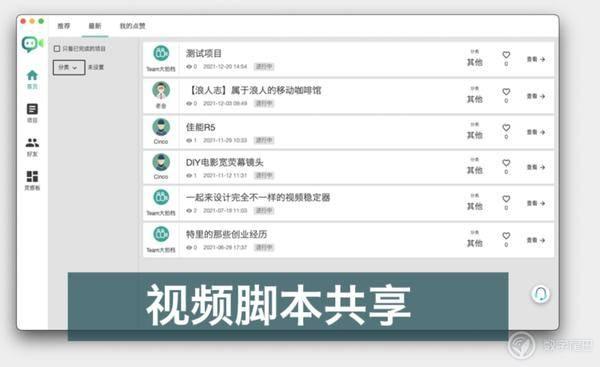Click the 2021-11-12 date under DIY电影宽荧幕镜头

tap(225, 176)
